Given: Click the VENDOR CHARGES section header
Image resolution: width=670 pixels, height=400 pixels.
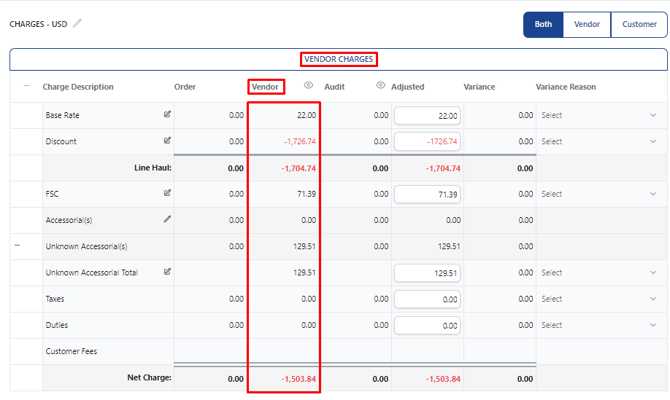Looking at the screenshot, I should coord(338,59).
